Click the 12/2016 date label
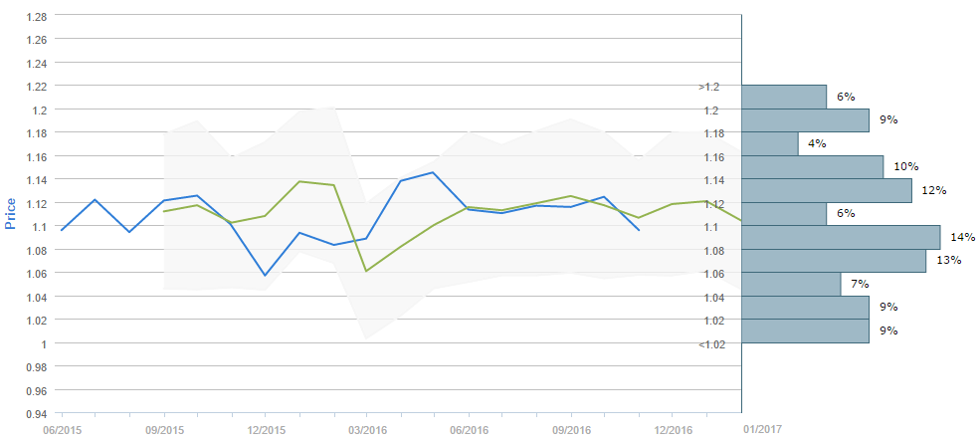The height and width of the screenshot is (441, 980). pos(673,430)
